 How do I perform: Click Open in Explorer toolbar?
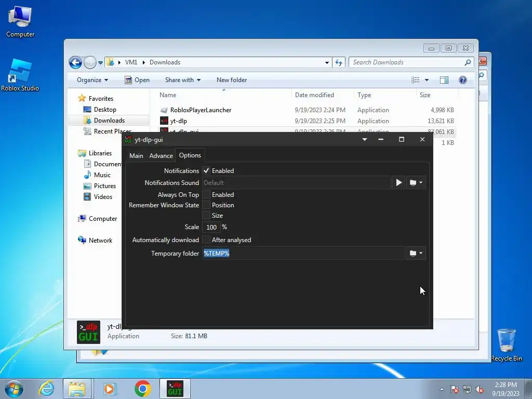coord(137,80)
